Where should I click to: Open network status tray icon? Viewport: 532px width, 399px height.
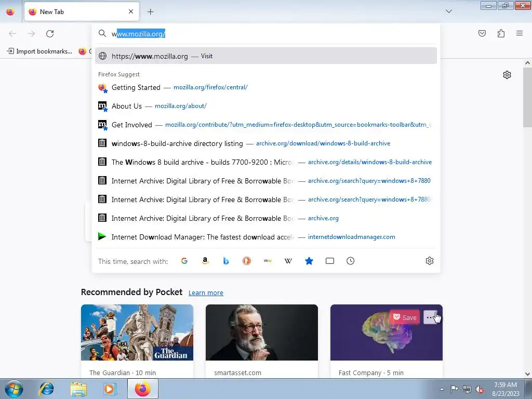[x=467, y=389]
